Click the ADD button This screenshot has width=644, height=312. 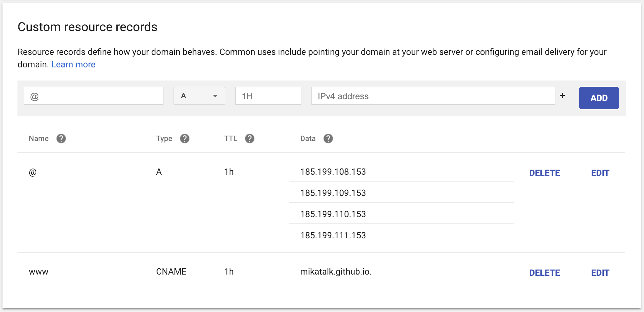[598, 98]
